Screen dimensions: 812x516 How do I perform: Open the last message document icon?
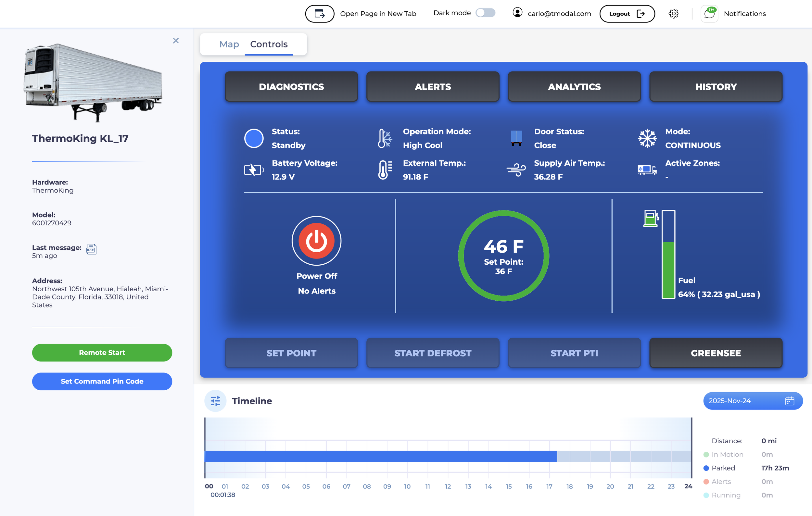click(91, 249)
